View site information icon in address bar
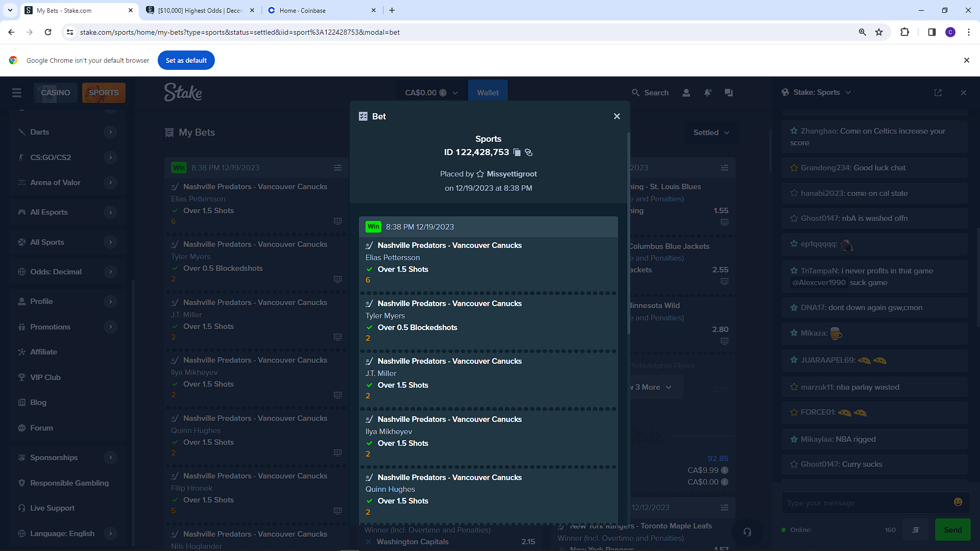The width and height of the screenshot is (980, 551). coord(70,32)
